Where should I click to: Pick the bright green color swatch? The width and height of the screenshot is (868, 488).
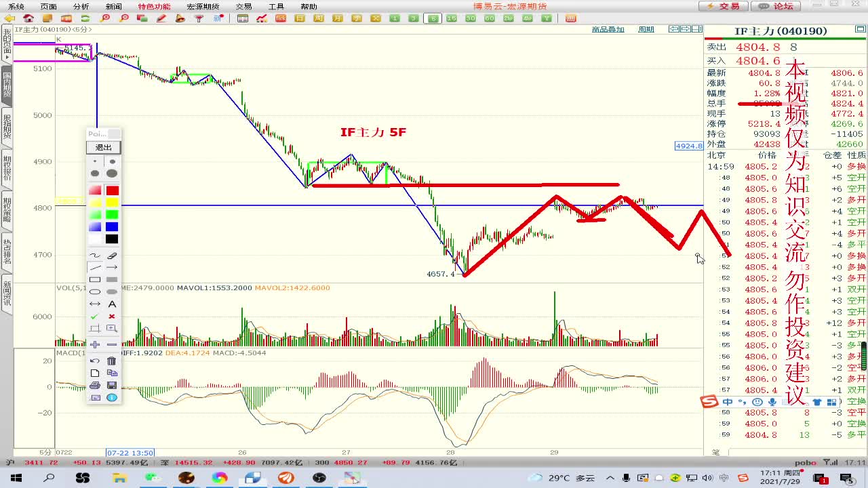click(x=112, y=215)
